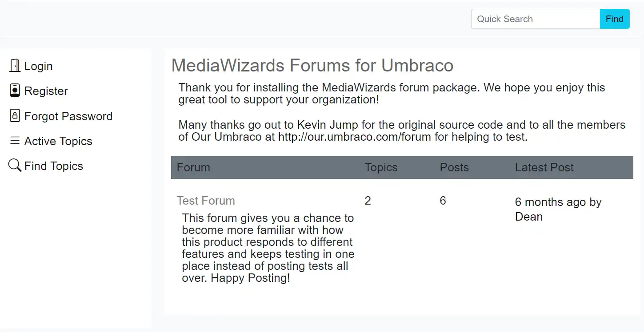Viewport: 644px width, 332px height.
Task: Click the Forum column header
Action: (x=193, y=167)
